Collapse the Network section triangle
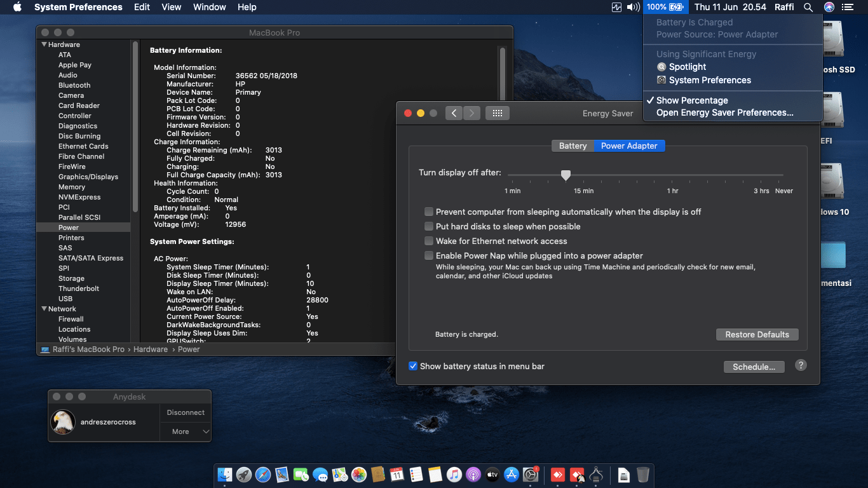868x488 pixels. click(x=44, y=309)
